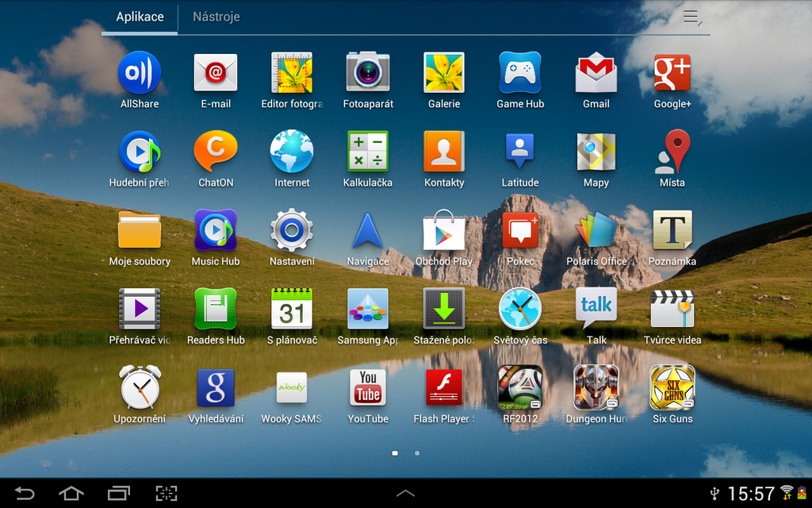Switch to the Nástroje tab
Image resolution: width=812 pixels, height=508 pixels.
coord(216,16)
